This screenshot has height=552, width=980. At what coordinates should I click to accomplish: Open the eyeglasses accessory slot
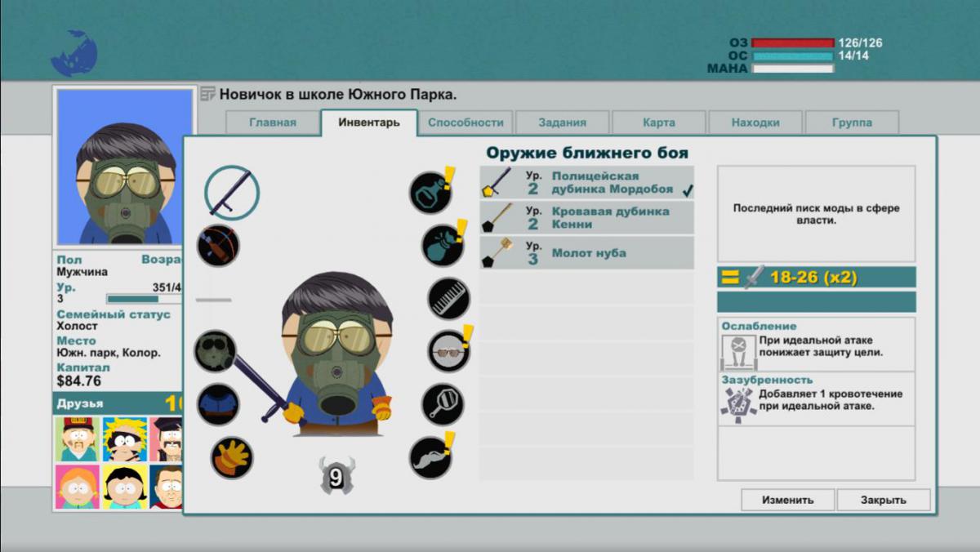pyautogui.click(x=449, y=351)
